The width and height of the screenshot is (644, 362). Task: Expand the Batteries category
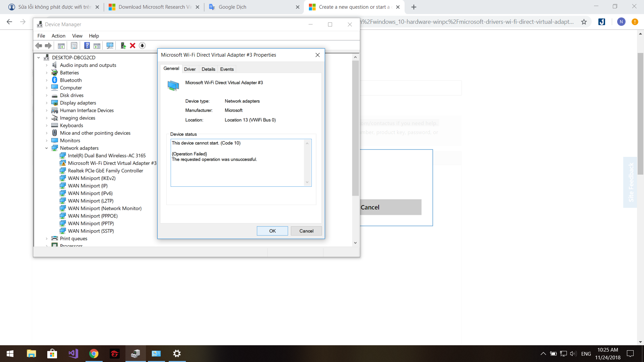tap(47, 73)
